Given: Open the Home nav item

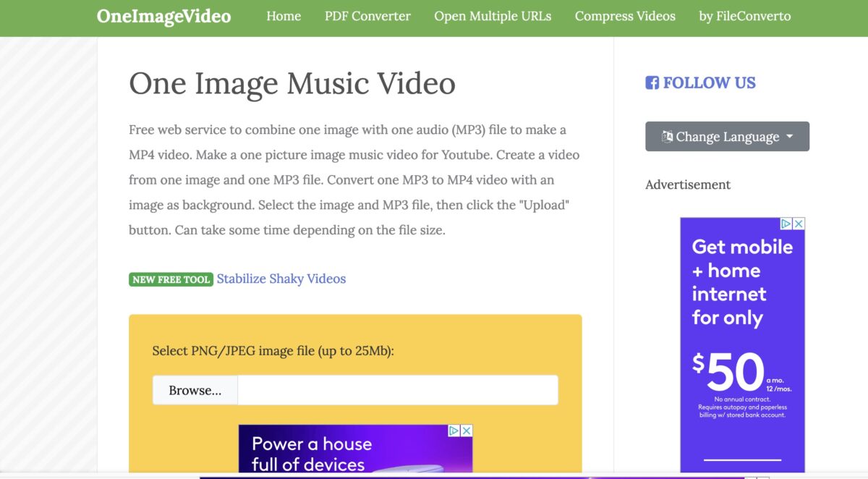Looking at the screenshot, I should 284,16.
